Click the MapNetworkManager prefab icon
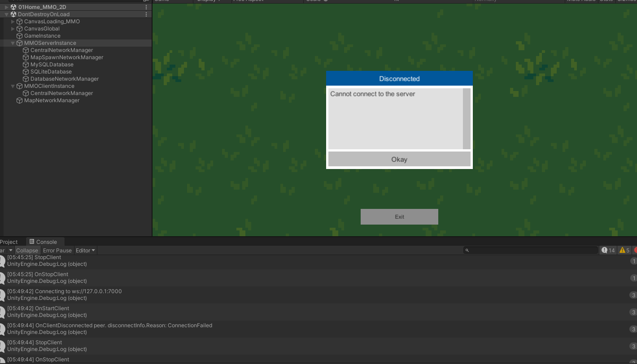This screenshot has width=637, height=364. pos(19,100)
